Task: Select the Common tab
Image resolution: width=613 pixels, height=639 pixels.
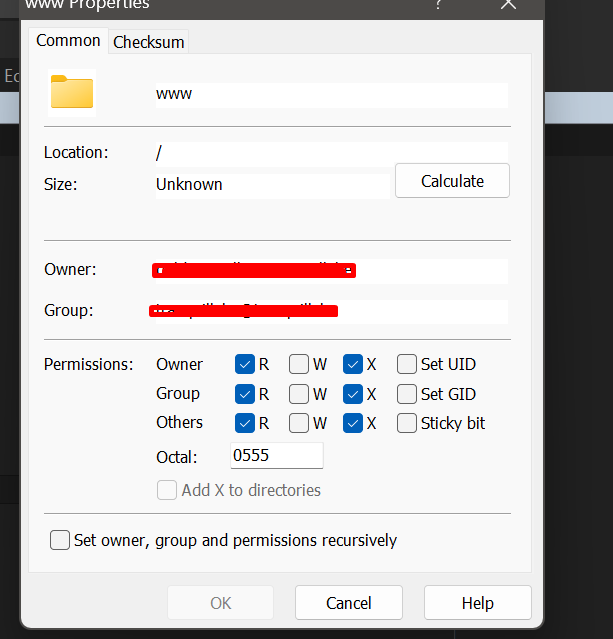Action: [68, 41]
